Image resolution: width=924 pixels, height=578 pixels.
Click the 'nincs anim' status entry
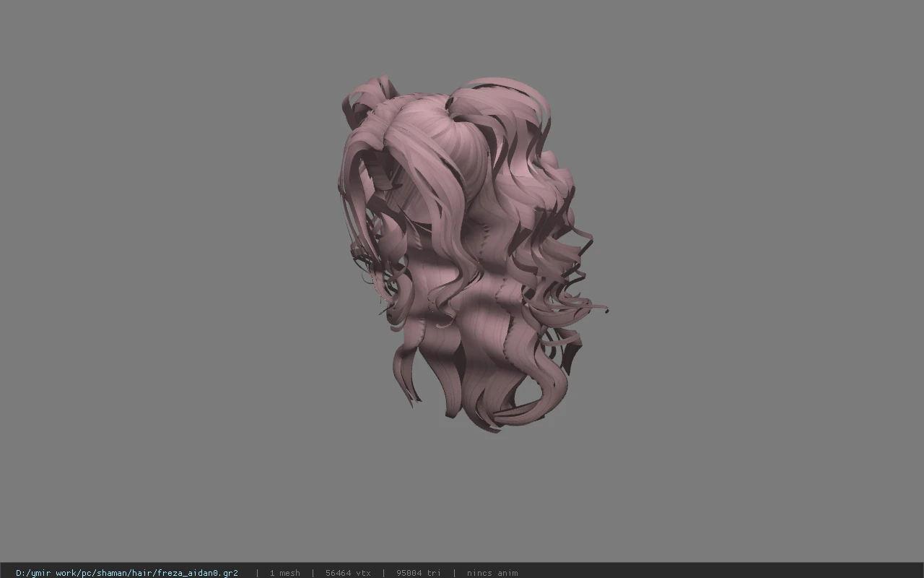click(492, 573)
